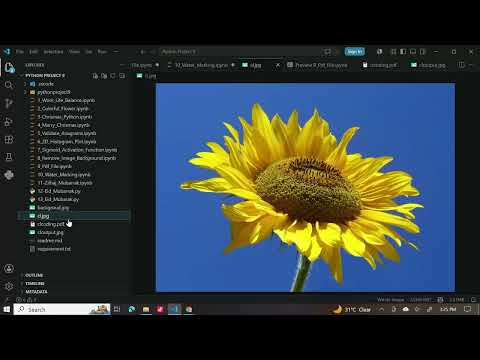Open 1_Work_Life_Balance.ipynb file

tap(66, 100)
